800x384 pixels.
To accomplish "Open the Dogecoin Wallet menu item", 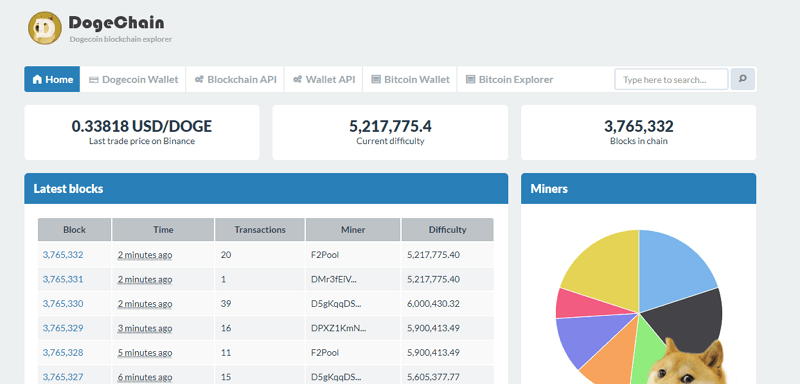I will 133,79.
